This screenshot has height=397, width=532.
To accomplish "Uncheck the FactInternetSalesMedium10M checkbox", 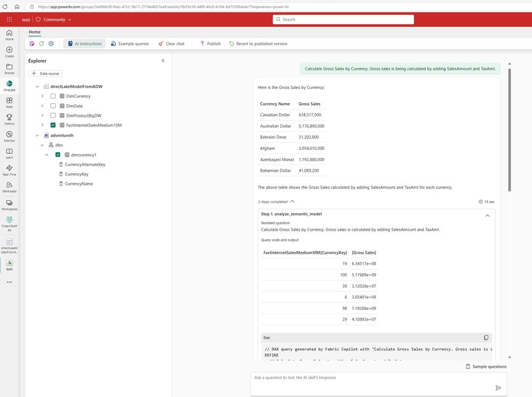I will coord(53,125).
